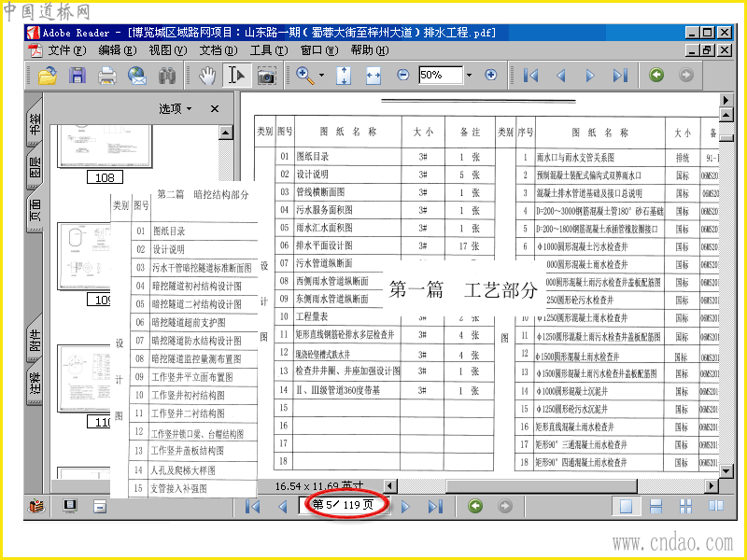Close the pages navigation panel

tap(215, 109)
